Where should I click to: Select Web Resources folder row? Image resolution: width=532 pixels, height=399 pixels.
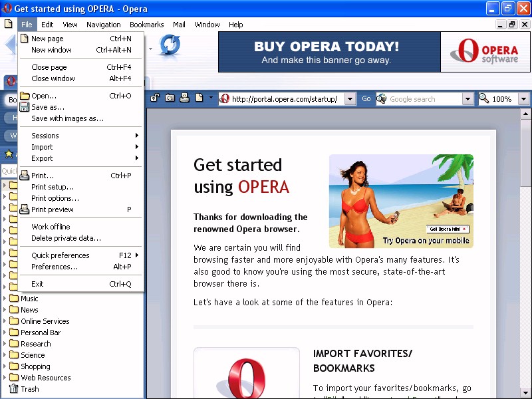point(72,378)
